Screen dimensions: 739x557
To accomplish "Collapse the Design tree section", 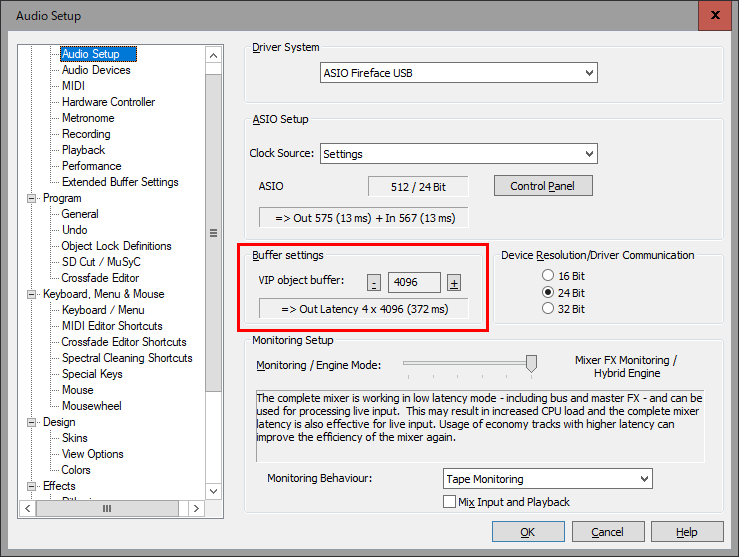I will pos(33,422).
